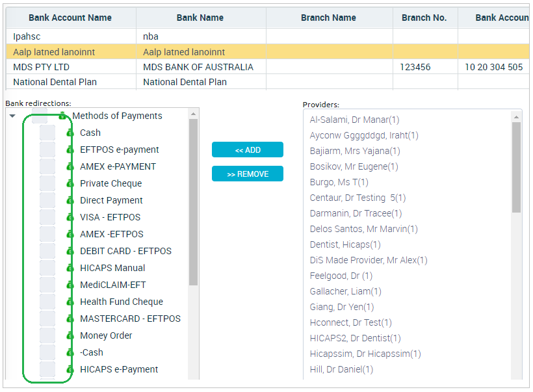Viewport: 533px width, 392px height.
Task: Click the >> REMOVE button
Action: pyautogui.click(x=248, y=174)
